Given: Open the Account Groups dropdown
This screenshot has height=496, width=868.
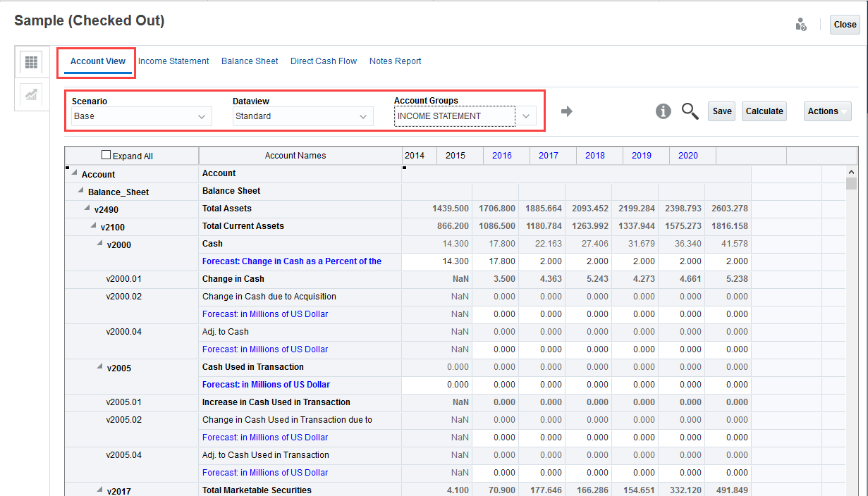Looking at the screenshot, I should [x=526, y=116].
